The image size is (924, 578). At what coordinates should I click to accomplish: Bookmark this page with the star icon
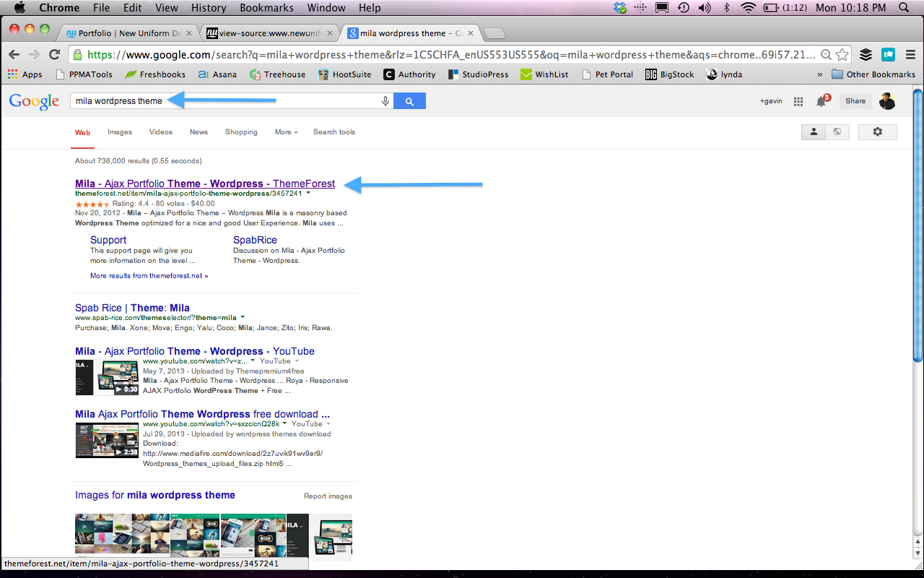click(841, 55)
